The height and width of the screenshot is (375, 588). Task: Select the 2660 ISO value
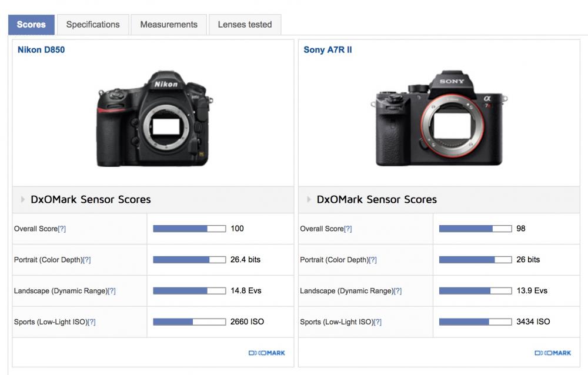pos(247,322)
